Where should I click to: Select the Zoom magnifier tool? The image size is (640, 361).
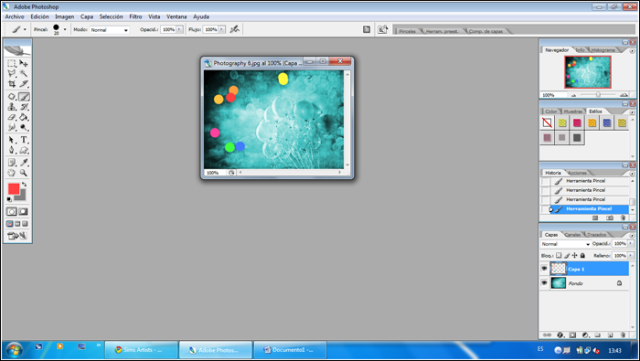coord(24,173)
